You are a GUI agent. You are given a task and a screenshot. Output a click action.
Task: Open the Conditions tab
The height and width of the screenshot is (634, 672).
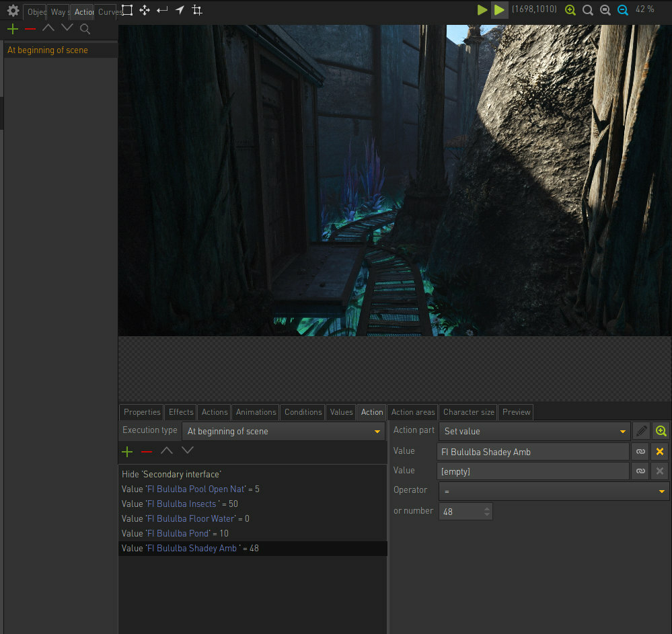point(303,412)
